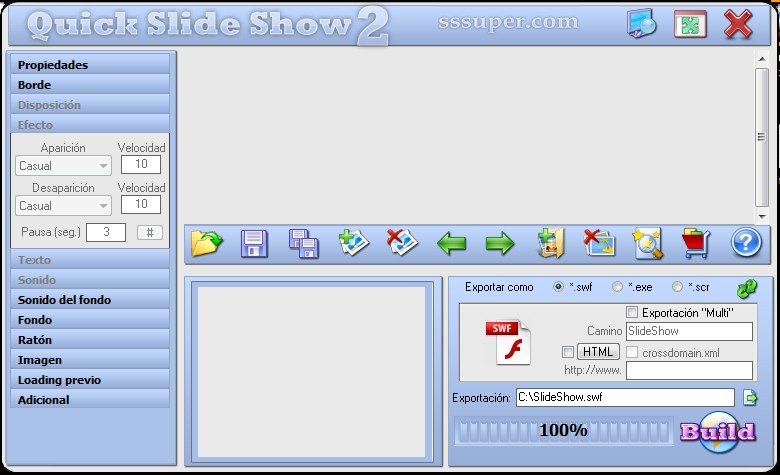Image resolution: width=780 pixels, height=475 pixels.
Task: Save as using the double floppy icon
Action: [303, 243]
